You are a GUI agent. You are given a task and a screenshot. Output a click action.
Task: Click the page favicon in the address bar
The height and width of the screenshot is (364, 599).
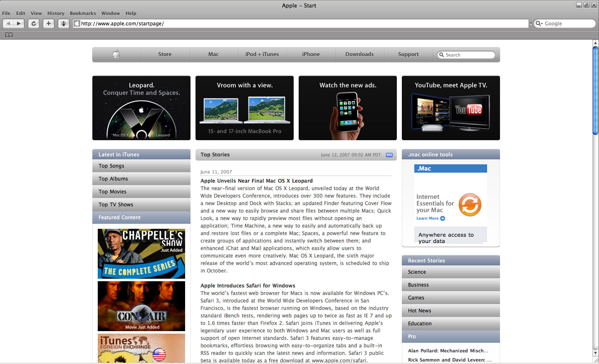pos(77,23)
